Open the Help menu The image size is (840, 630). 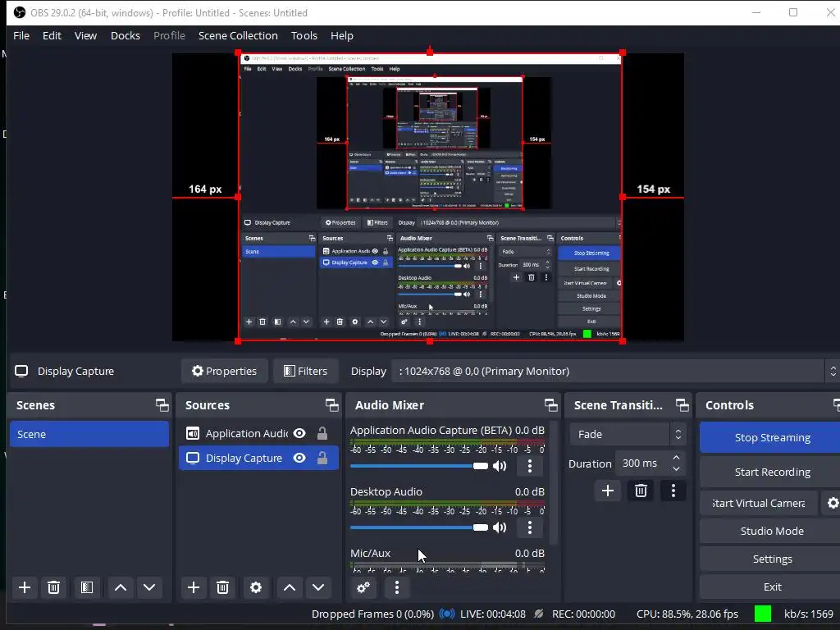coord(342,36)
